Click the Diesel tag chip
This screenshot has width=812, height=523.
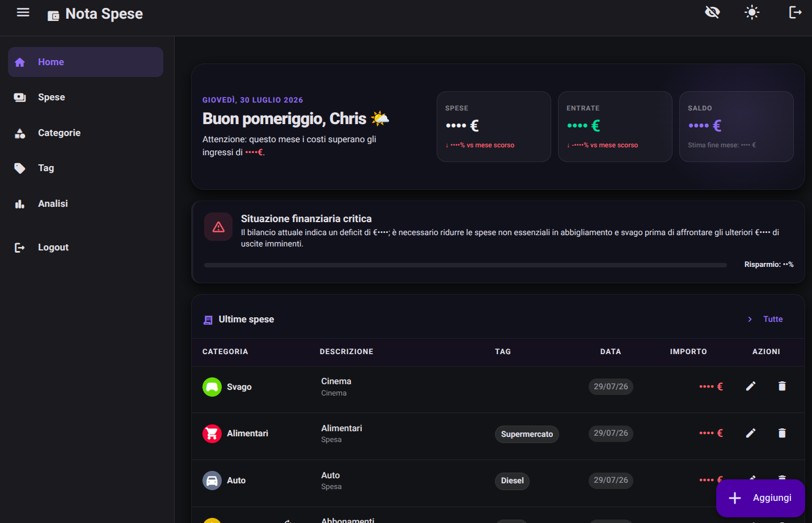tap(512, 481)
